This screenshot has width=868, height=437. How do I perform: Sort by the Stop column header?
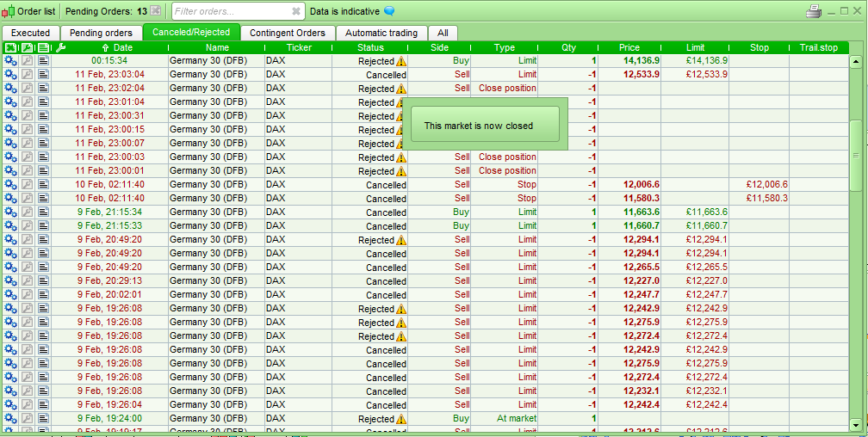pos(759,47)
